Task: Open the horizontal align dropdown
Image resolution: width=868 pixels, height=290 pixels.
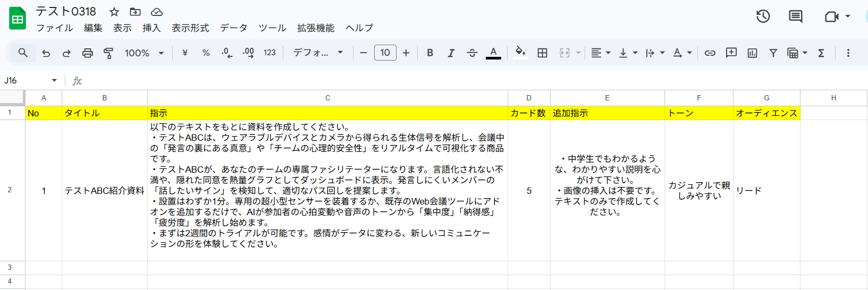Action: coord(601,53)
